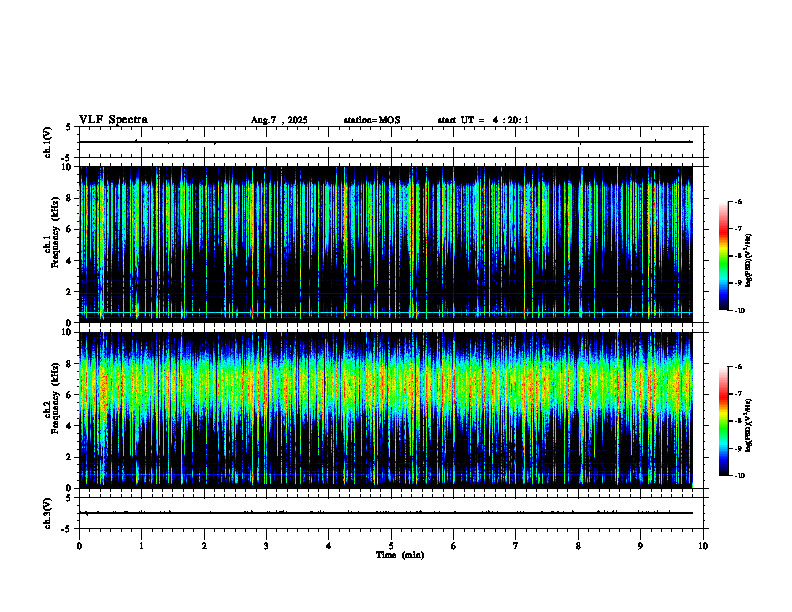Click the ch.2 color bar log(PSD) label
792x612 pixels.
point(749,425)
